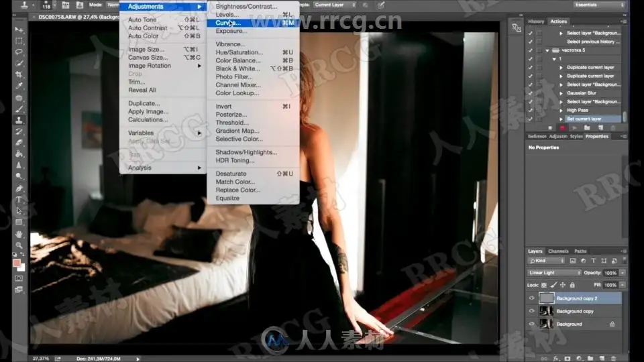
Task: Click Lock all padlock icon
Action: pyautogui.click(x=572, y=285)
